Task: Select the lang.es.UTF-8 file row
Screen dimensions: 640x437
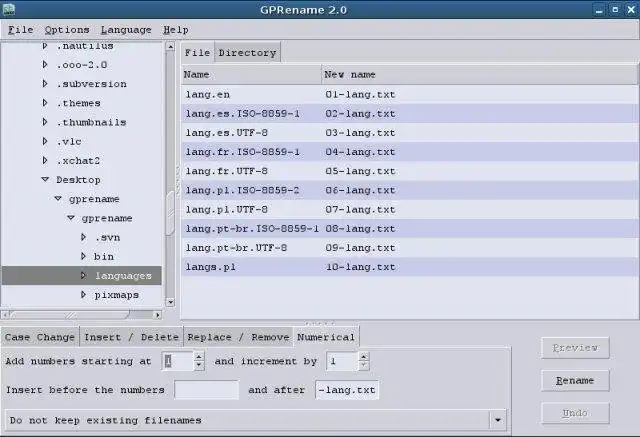Action: coord(410,133)
